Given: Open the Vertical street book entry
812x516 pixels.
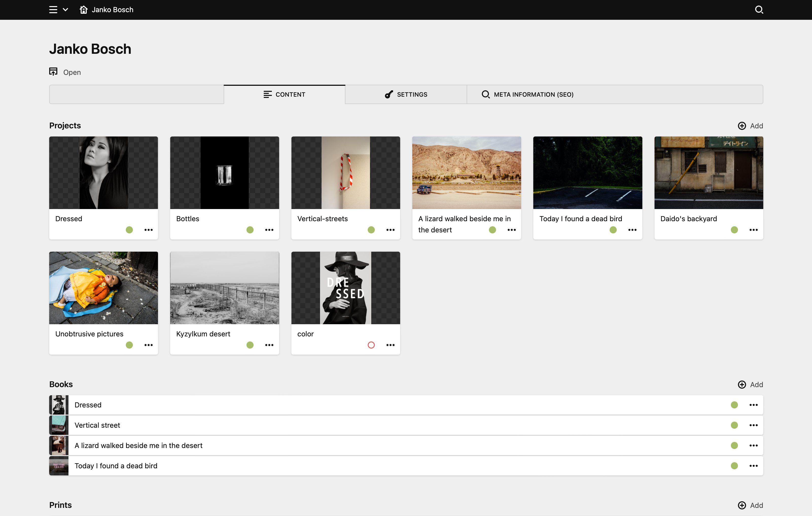Looking at the screenshot, I should point(406,425).
